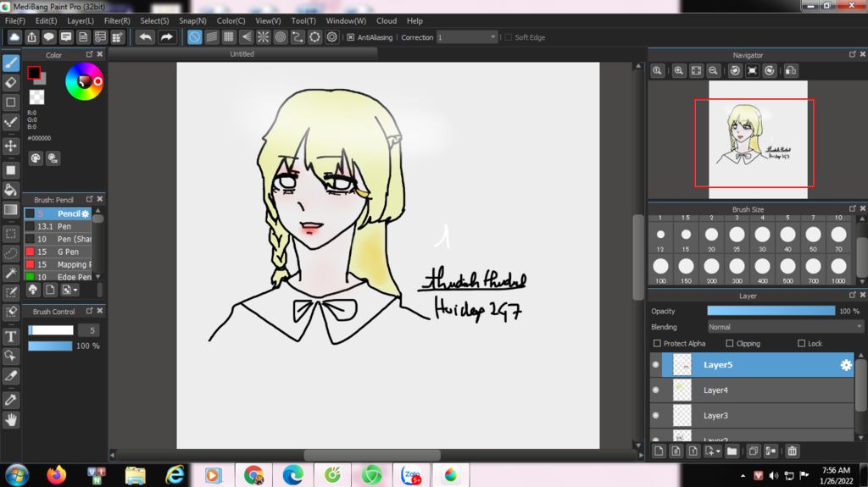Enable Protect Alpha checkbox

click(x=657, y=344)
